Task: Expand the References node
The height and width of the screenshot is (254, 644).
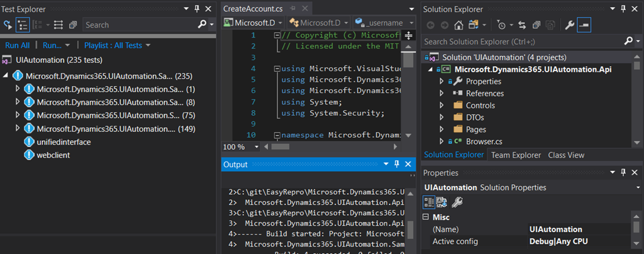Action: click(x=441, y=93)
